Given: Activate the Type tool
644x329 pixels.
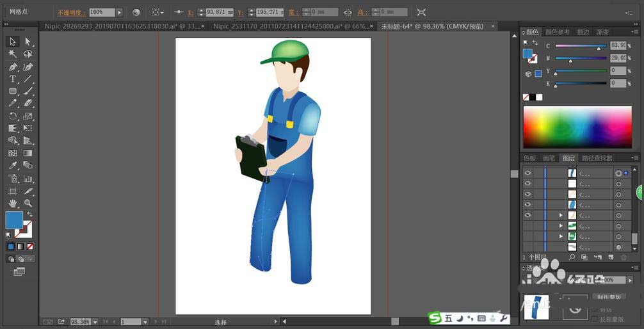Looking at the screenshot, I should [x=13, y=79].
